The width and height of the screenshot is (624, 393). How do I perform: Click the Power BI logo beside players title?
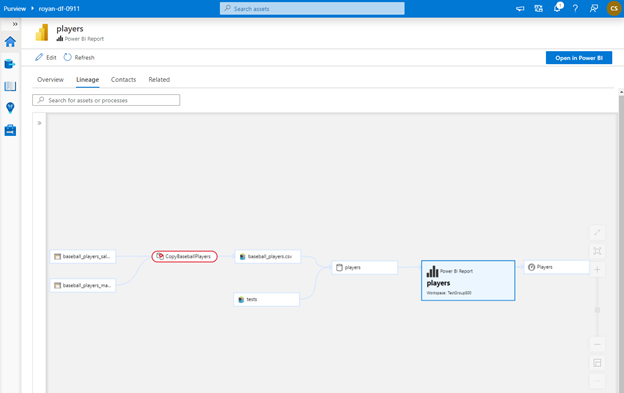pos(42,32)
